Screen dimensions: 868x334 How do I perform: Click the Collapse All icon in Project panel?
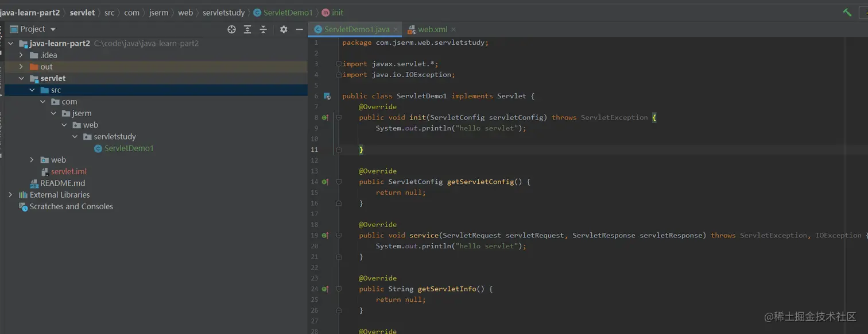tap(263, 29)
